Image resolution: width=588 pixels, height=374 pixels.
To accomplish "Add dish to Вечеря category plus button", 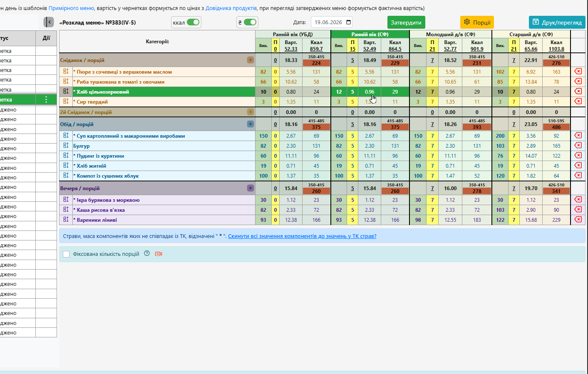I will pos(251,188).
